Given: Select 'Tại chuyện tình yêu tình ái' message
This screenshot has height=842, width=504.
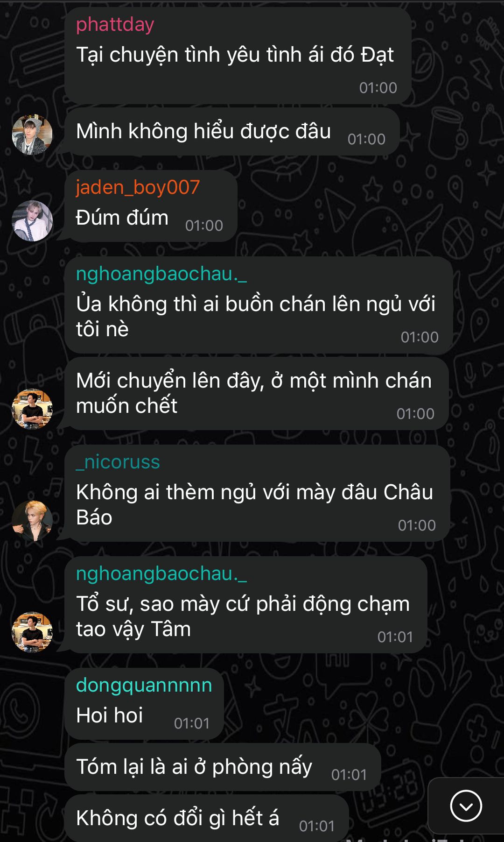Looking at the screenshot, I should tap(238, 56).
